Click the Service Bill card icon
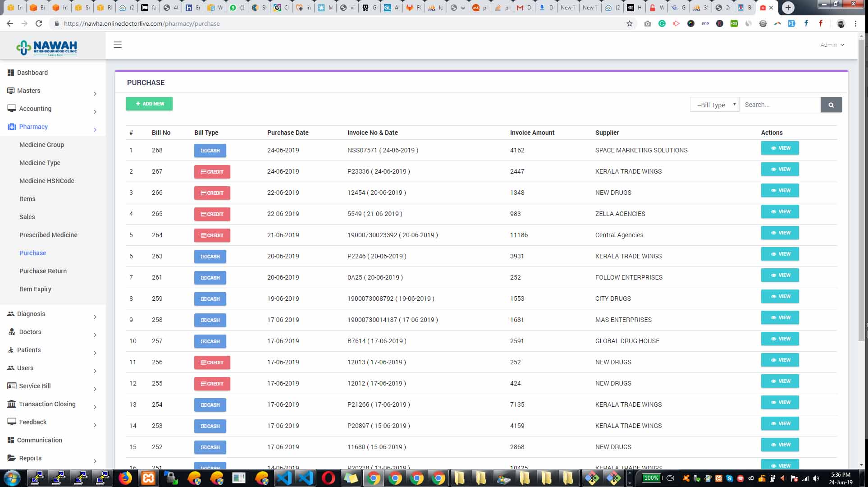This screenshot has height=487, width=868. [12, 386]
